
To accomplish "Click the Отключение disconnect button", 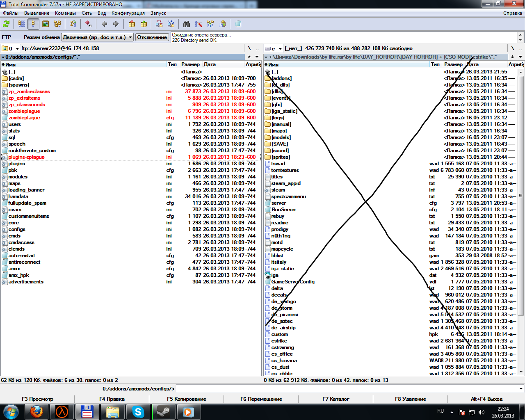I will [x=152, y=37].
